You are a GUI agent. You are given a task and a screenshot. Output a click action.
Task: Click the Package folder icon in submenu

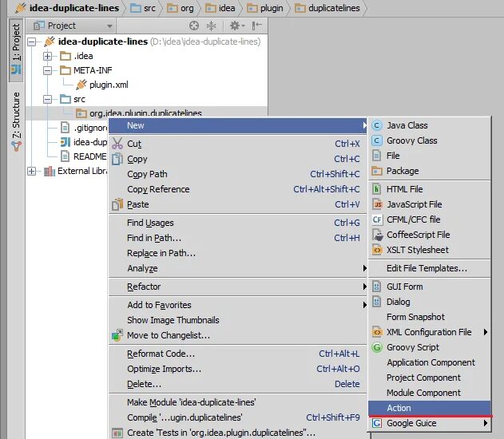[377, 171]
